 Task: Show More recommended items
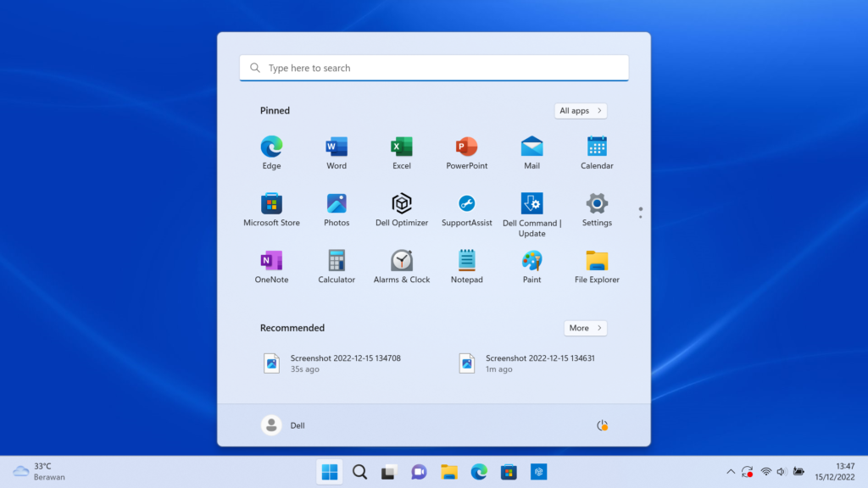[x=585, y=328]
